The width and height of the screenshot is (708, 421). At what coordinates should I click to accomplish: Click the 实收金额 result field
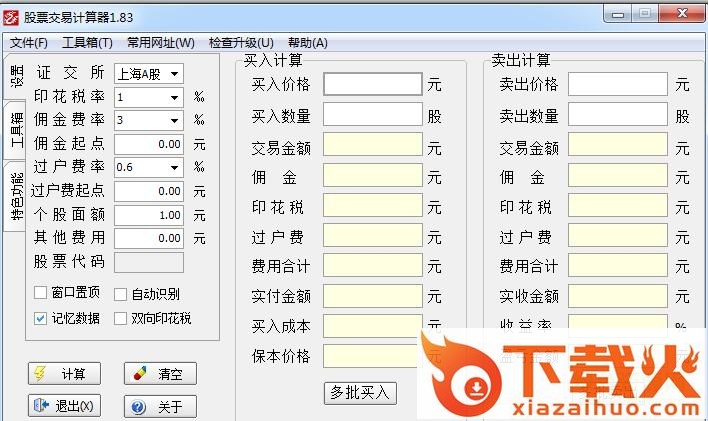[618, 295]
